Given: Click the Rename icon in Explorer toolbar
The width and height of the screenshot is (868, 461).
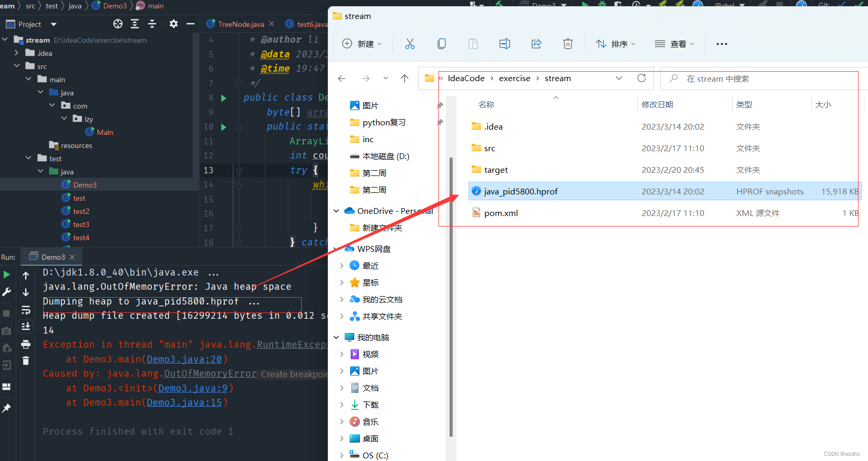Looking at the screenshot, I should click(x=505, y=44).
